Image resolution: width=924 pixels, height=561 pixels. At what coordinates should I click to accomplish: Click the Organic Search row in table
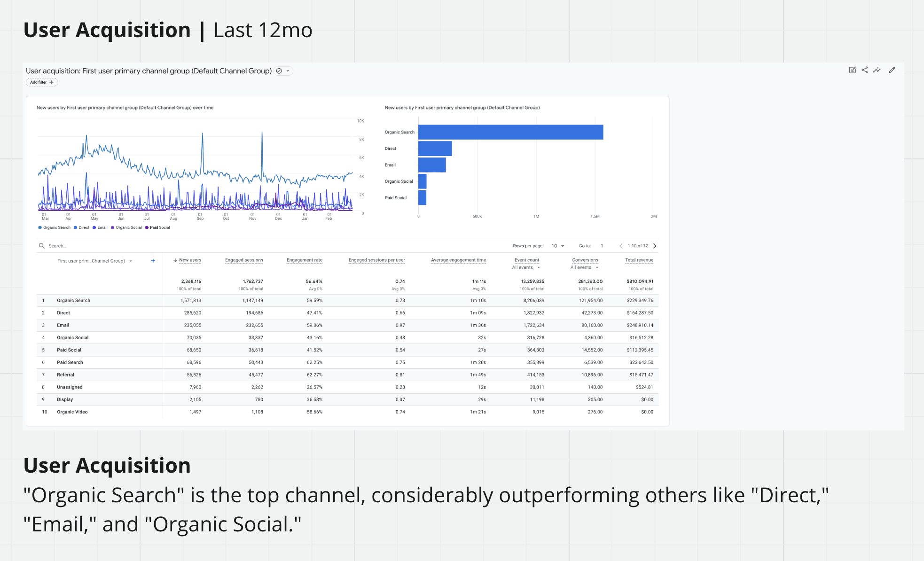click(74, 300)
